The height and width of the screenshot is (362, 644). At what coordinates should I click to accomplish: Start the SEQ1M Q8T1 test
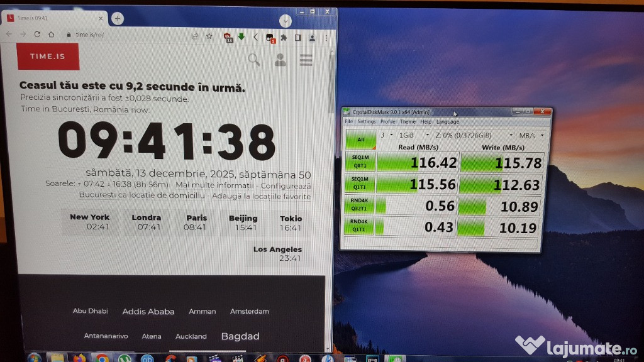(360, 162)
